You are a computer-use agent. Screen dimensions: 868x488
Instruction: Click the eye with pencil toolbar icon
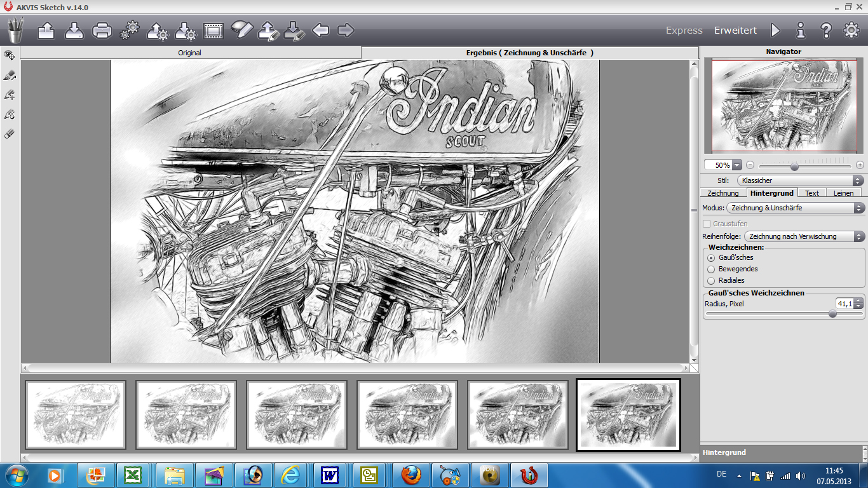[241, 30]
